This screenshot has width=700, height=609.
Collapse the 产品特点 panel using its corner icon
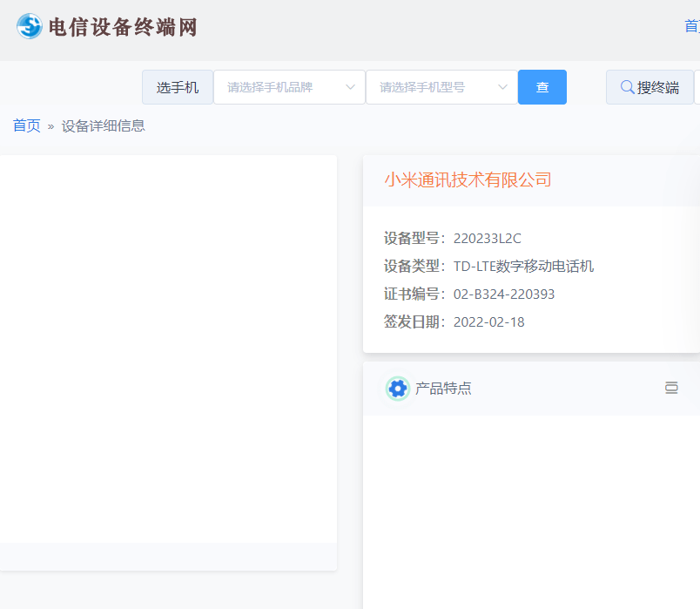(x=671, y=388)
